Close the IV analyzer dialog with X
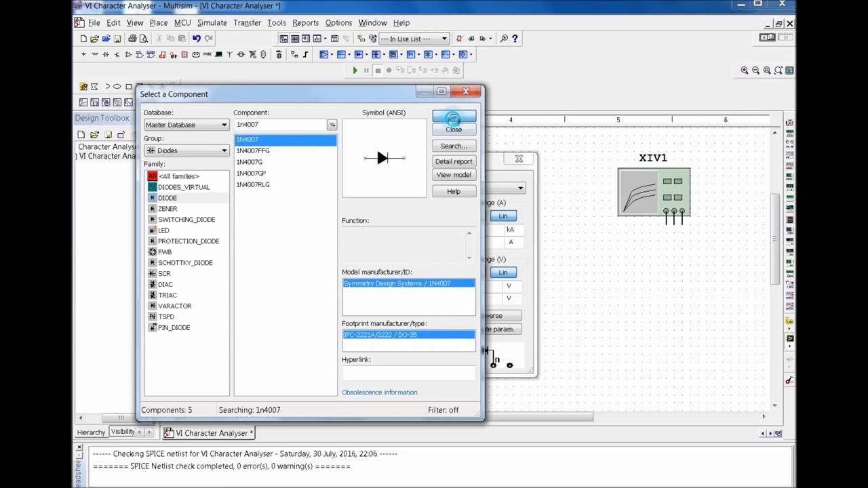 point(519,159)
